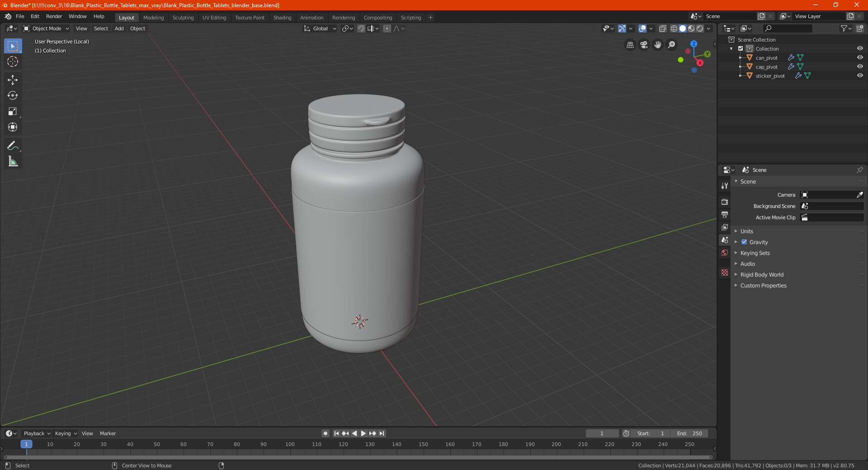Select the Move tool
The width and height of the screenshot is (868, 470).
[13, 80]
